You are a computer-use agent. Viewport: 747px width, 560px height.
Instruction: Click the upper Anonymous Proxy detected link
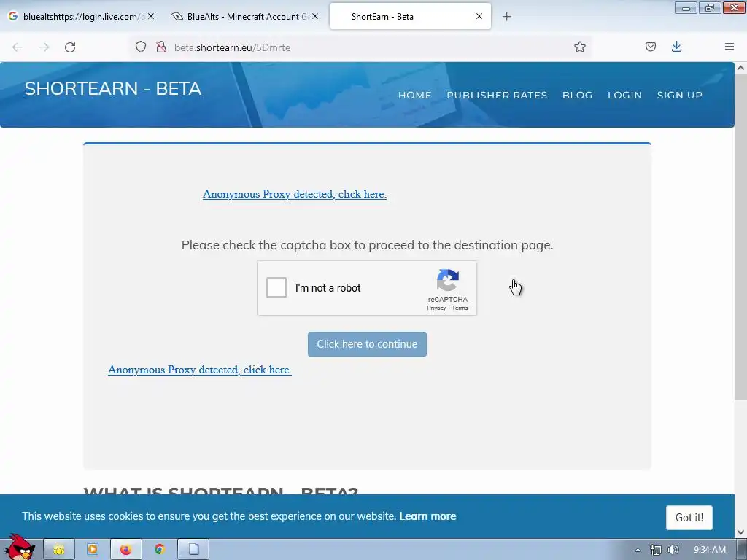(x=295, y=194)
